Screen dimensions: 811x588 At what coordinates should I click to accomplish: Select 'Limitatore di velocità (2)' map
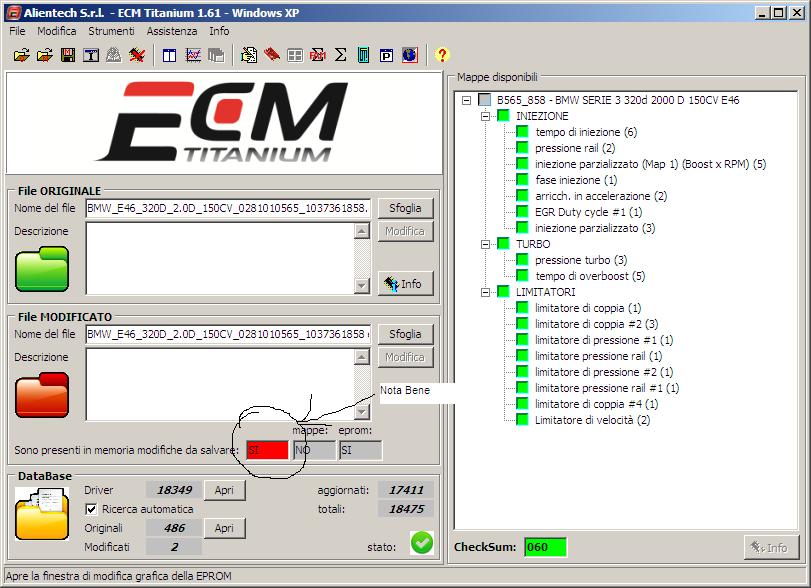(592, 420)
